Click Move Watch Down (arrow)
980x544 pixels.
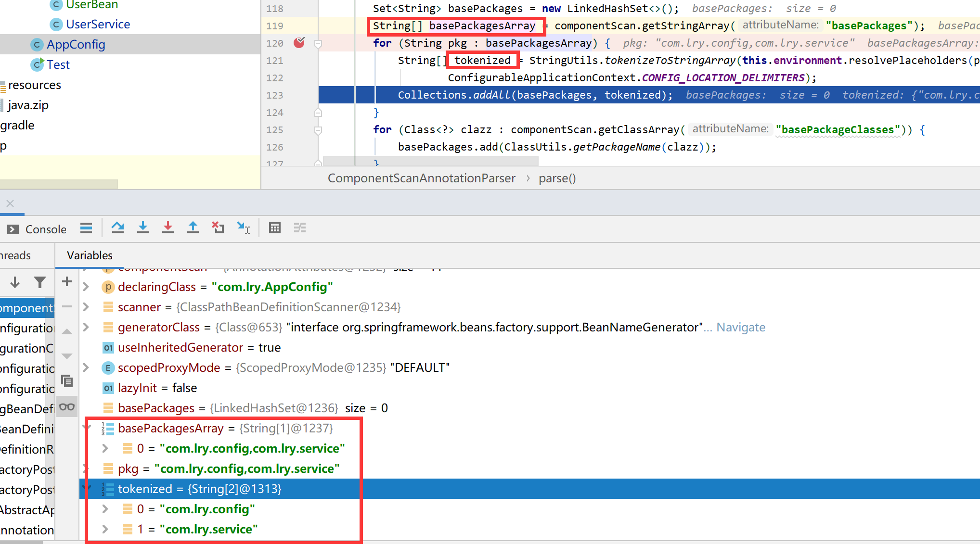[x=67, y=356]
